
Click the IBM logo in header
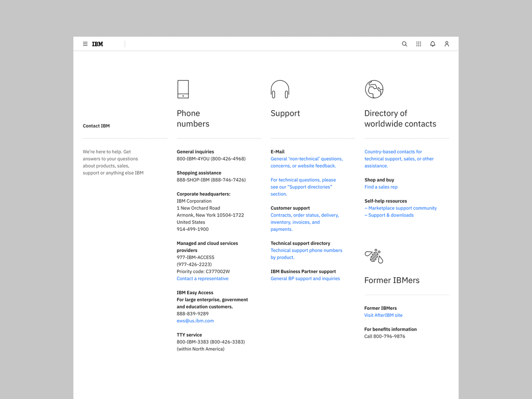click(97, 44)
